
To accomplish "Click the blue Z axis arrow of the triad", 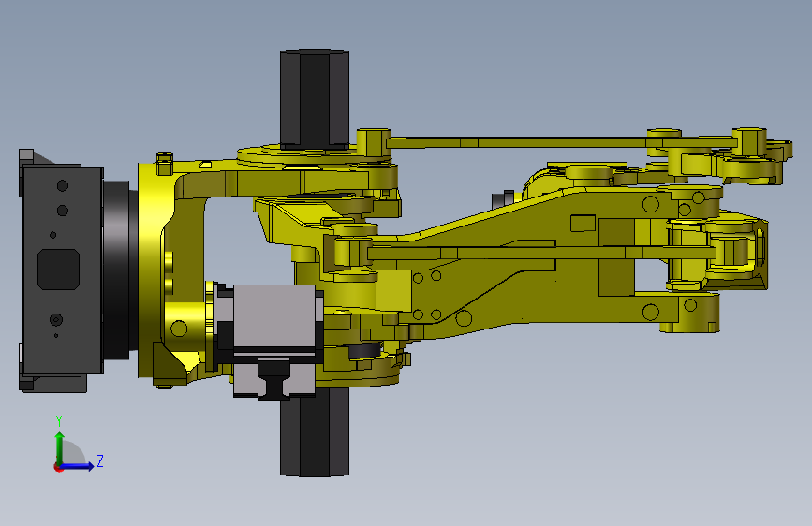I will click(x=78, y=466).
